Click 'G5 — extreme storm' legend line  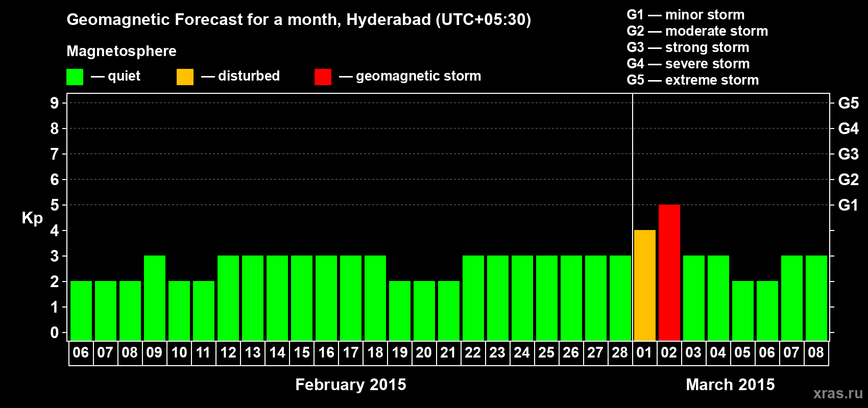[693, 80]
